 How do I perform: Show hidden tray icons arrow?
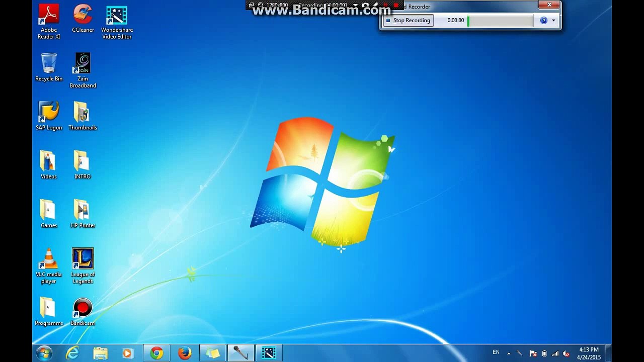(x=509, y=353)
